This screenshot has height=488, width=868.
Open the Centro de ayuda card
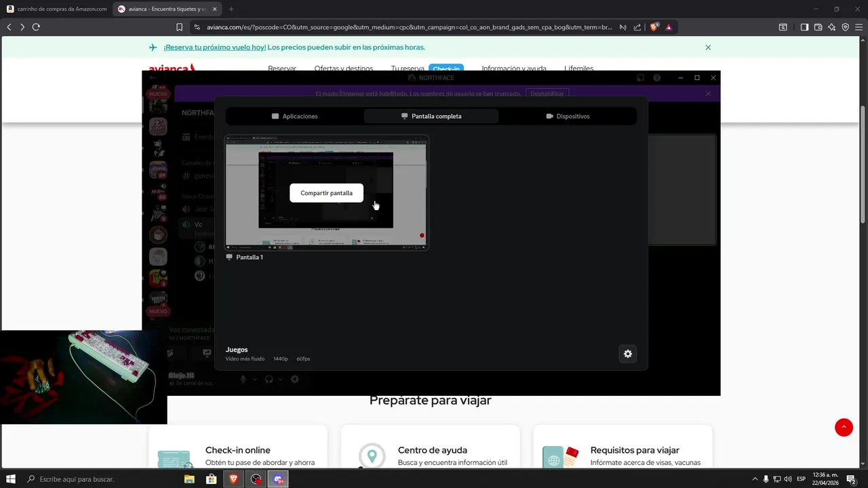(431, 447)
